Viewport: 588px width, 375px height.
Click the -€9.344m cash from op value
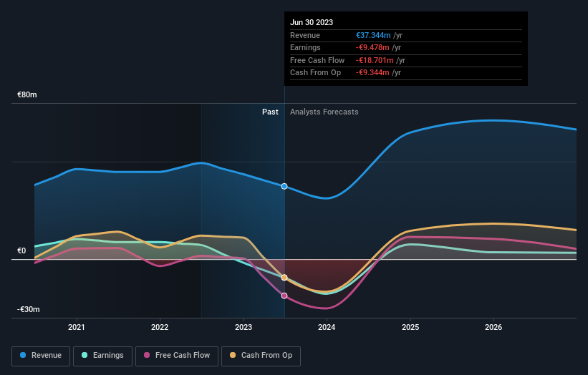pyautogui.click(x=372, y=73)
